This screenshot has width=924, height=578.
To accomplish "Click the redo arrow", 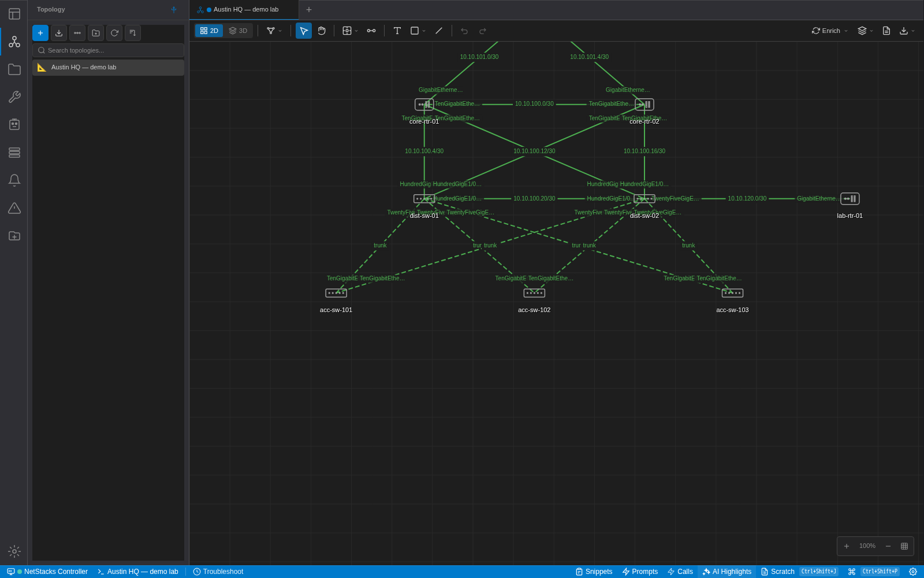I will point(483,31).
